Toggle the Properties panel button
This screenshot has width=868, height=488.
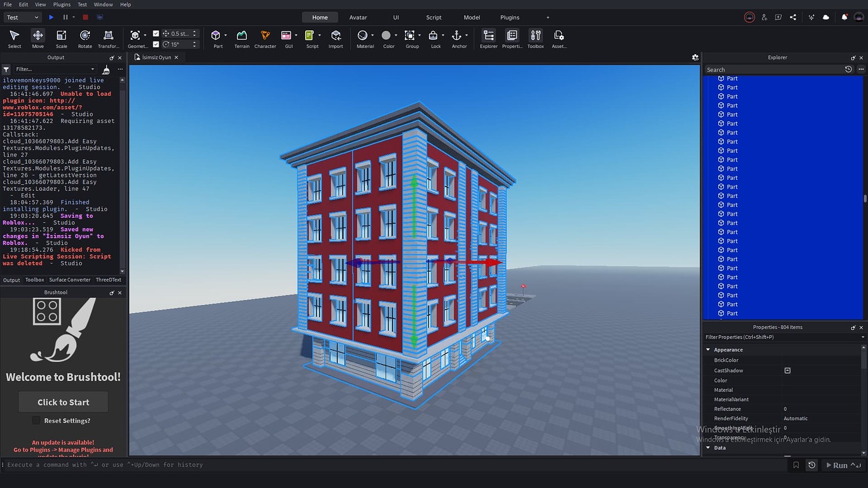click(x=512, y=39)
